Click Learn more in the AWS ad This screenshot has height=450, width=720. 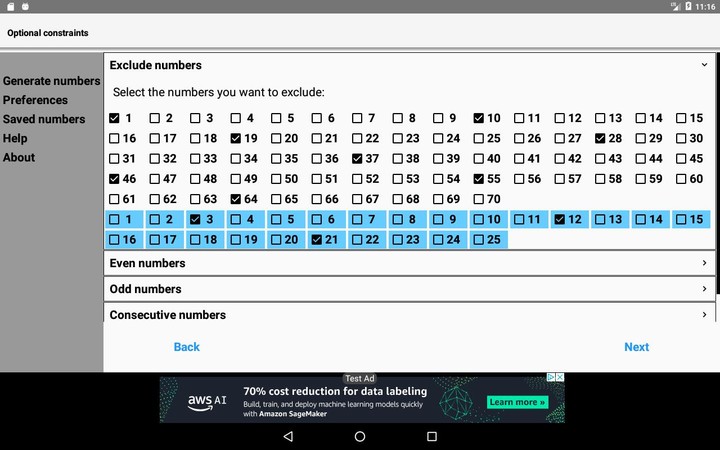click(x=517, y=402)
